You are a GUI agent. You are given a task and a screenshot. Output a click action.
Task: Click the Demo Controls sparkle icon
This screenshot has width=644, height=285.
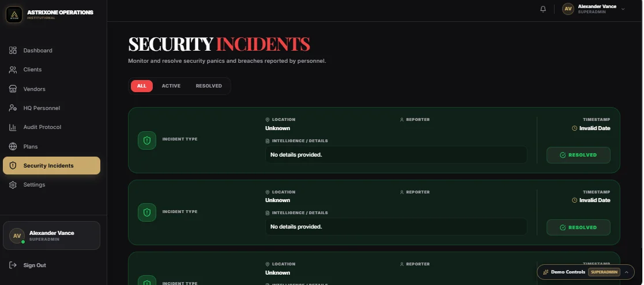pos(545,272)
